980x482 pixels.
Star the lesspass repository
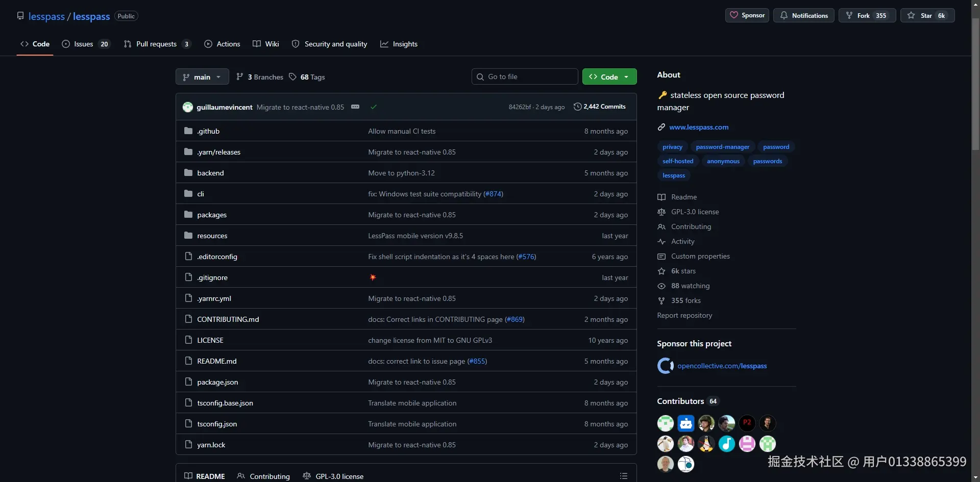click(x=927, y=15)
